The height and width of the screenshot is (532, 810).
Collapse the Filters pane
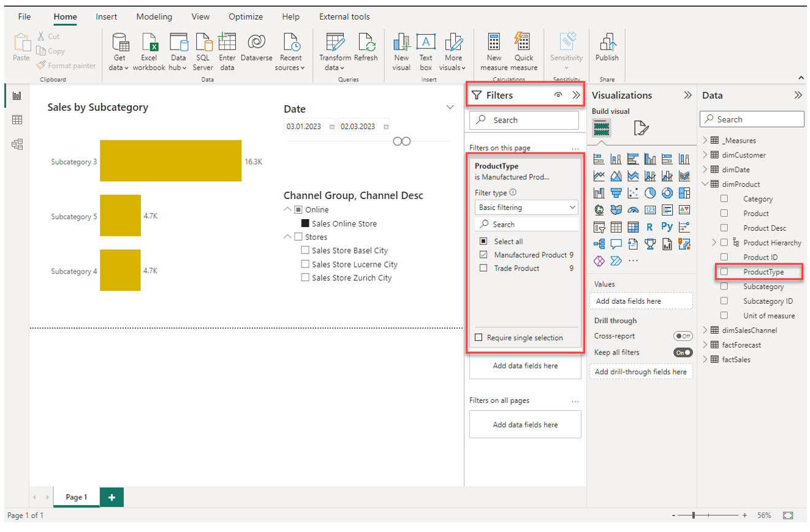click(575, 95)
